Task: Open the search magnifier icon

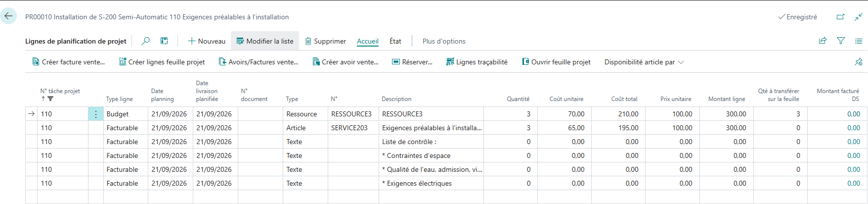Action: tap(146, 41)
